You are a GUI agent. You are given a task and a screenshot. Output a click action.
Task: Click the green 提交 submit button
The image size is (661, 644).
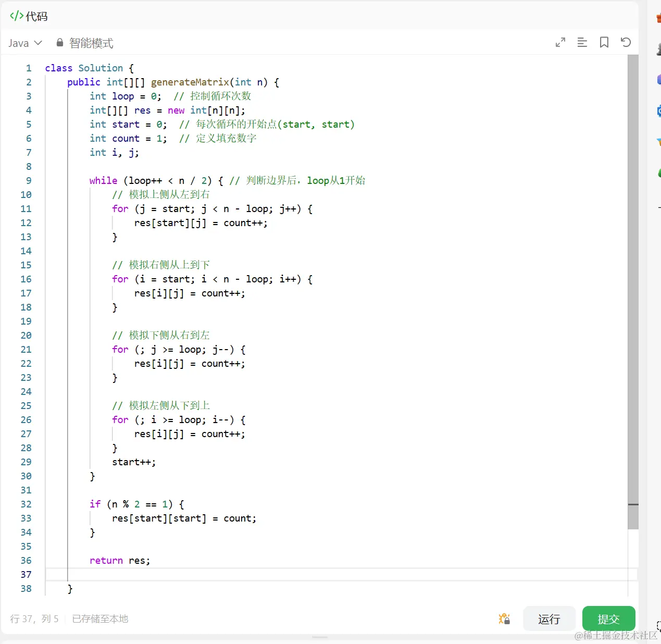(608, 619)
